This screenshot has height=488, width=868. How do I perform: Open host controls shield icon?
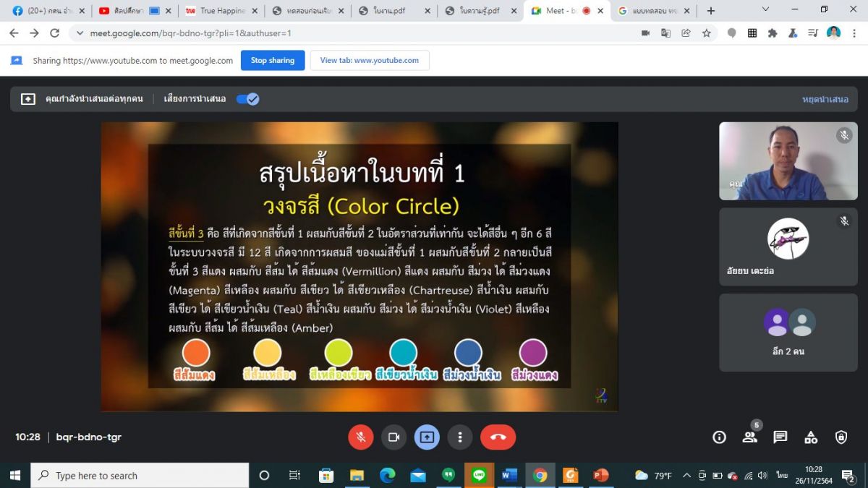(x=841, y=437)
